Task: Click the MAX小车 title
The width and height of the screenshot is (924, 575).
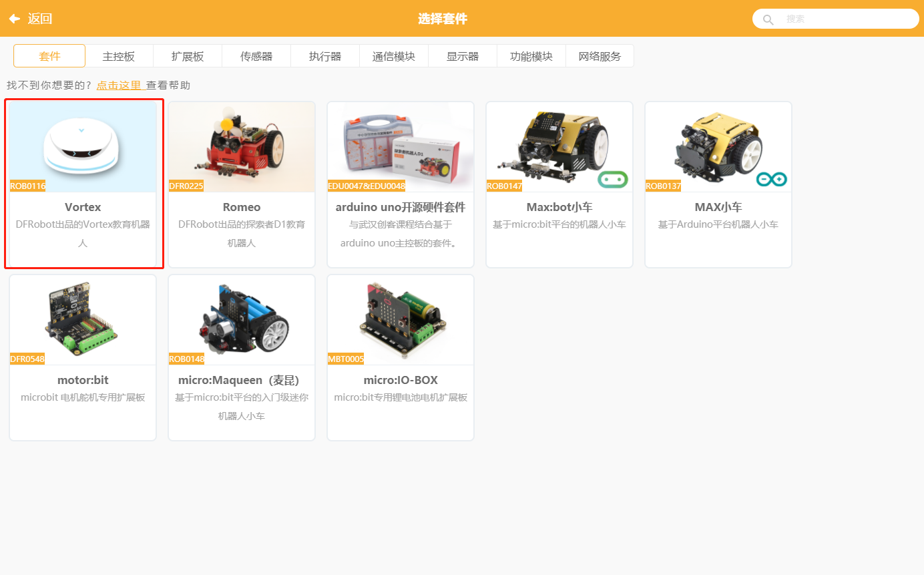Action: pyautogui.click(x=718, y=207)
